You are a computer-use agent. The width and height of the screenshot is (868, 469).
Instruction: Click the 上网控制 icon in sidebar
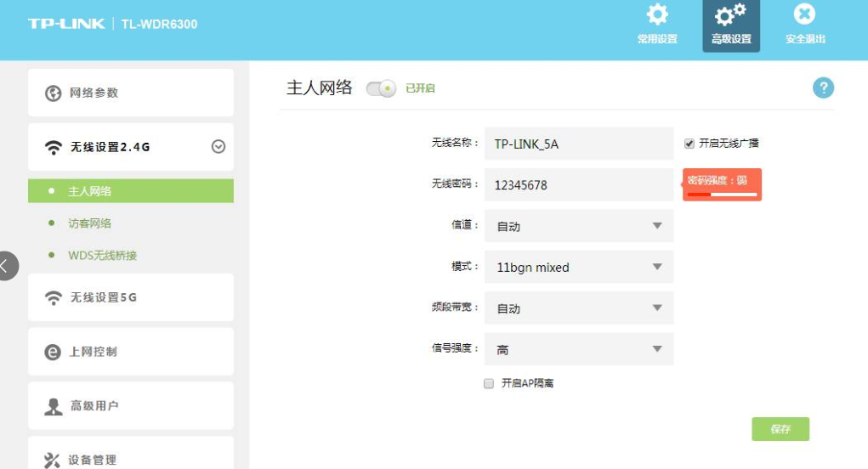tap(54, 352)
